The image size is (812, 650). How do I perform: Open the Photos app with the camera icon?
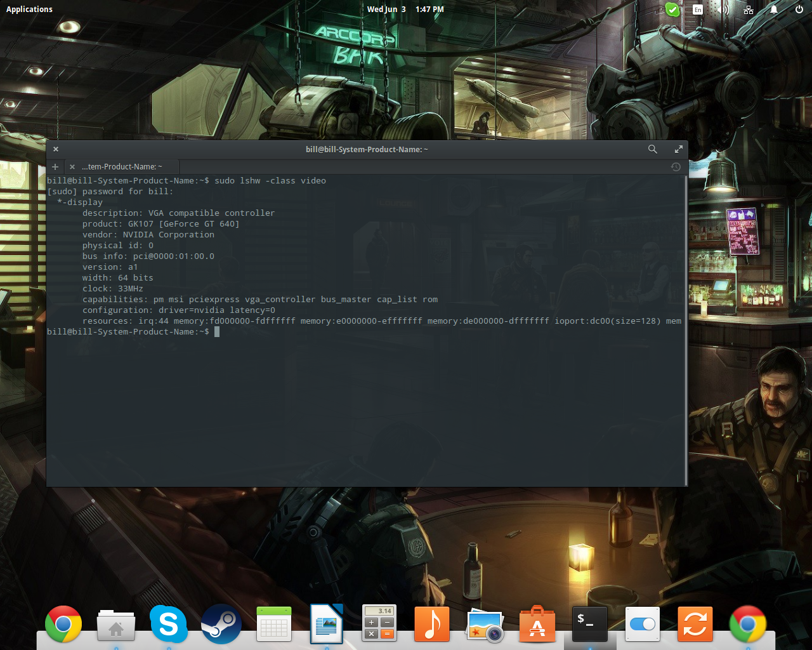tap(485, 625)
